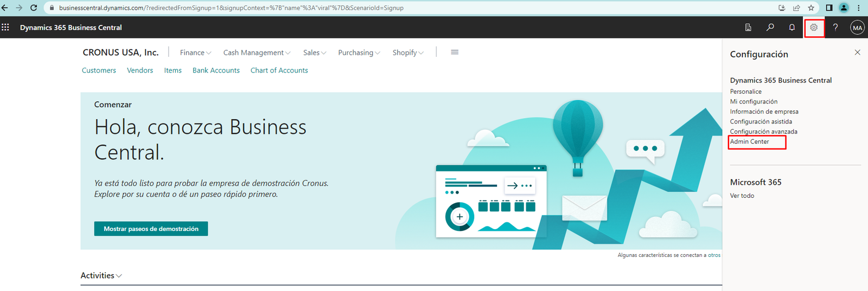The image size is (868, 291).
Task: Select Configuración avanzada
Action: [x=763, y=132]
